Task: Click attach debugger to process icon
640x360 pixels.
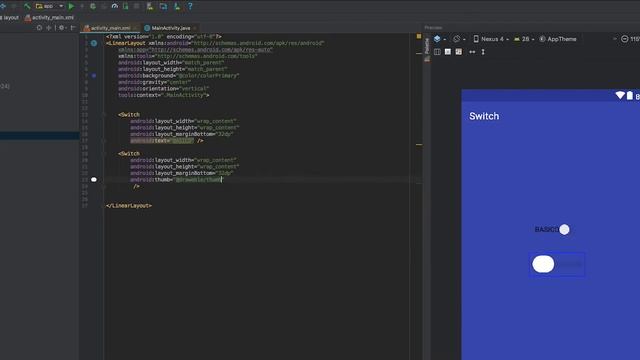Action: pos(125,6)
